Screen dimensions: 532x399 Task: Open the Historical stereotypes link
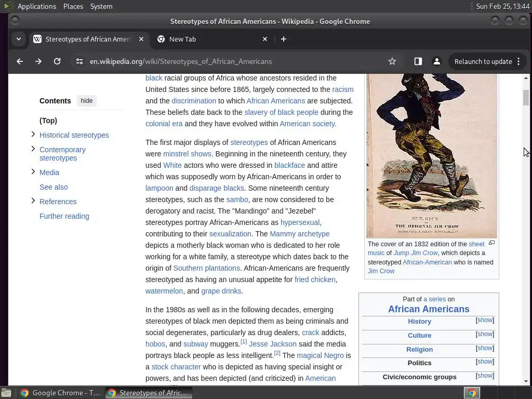tap(74, 135)
